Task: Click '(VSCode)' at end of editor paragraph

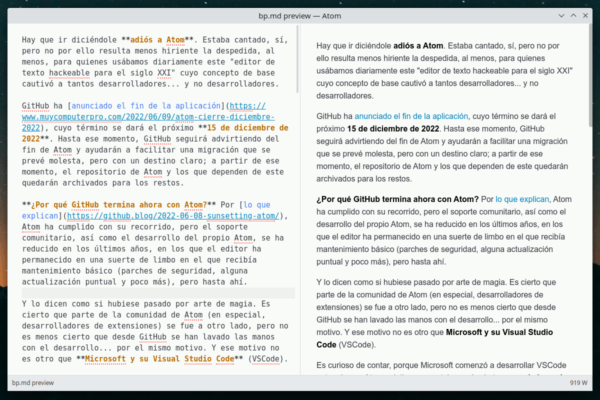Action: click(x=267, y=359)
